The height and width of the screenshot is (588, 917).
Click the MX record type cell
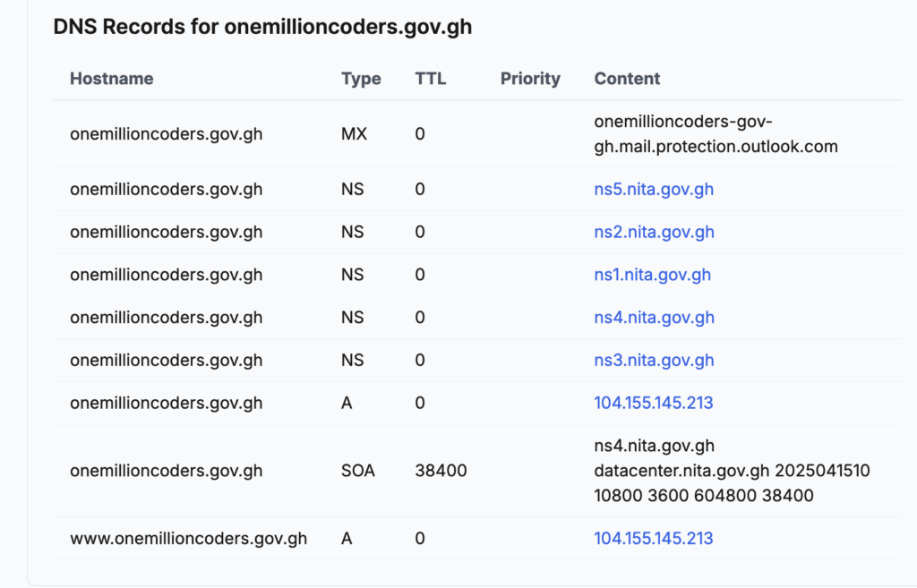tap(354, 134)
